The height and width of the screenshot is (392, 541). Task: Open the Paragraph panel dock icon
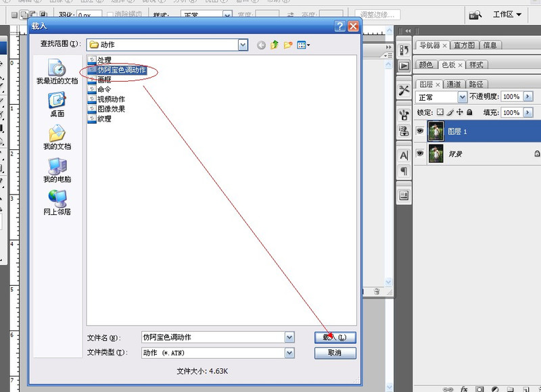(x=404, y=172)
